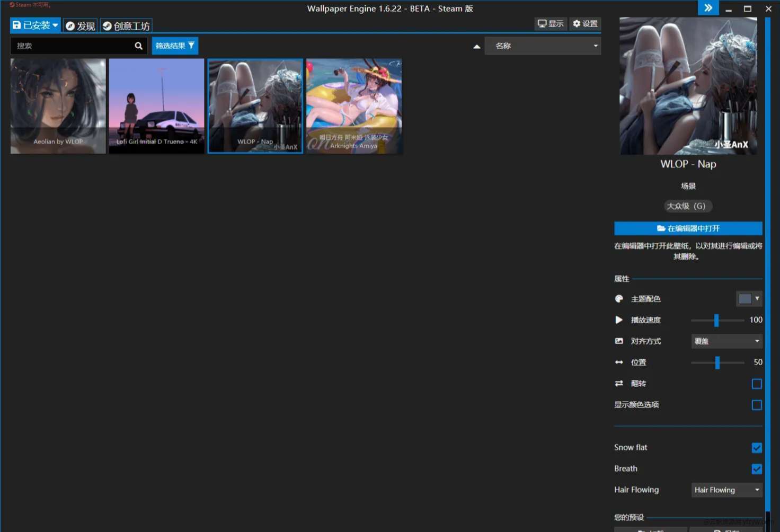The width and height of the screenshot is (780, 532).
Task: Adjust the 位置 position slider
Action: 717,362
